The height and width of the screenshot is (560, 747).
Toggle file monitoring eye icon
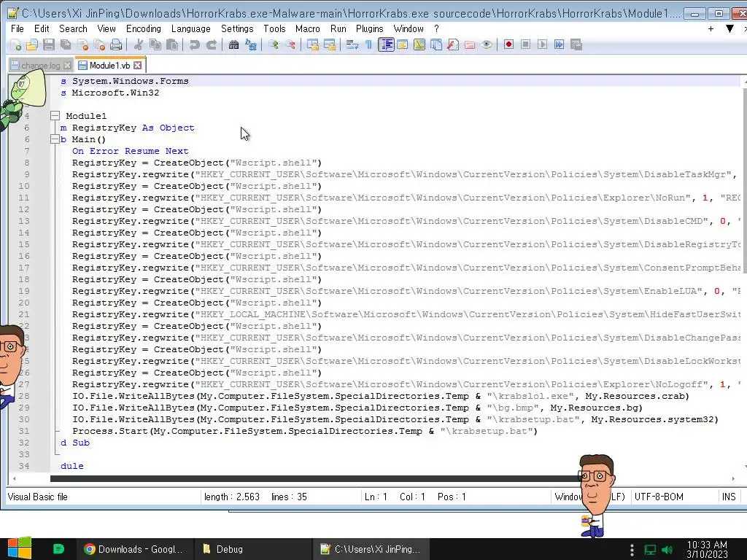tap(487, 44)
